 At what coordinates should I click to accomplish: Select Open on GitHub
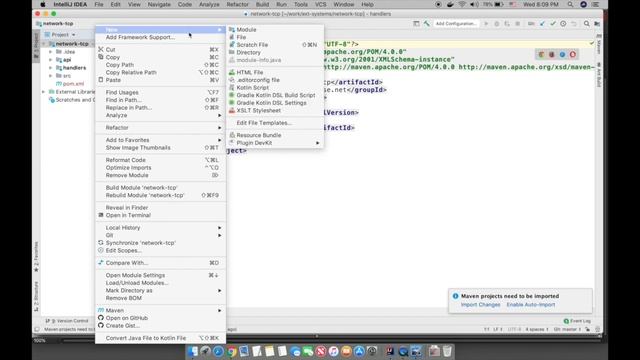point(160,318)
